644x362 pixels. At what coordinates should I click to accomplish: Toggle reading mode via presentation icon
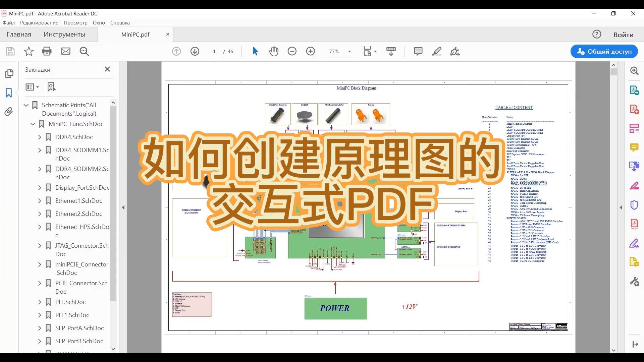click(x=391, y=51)
